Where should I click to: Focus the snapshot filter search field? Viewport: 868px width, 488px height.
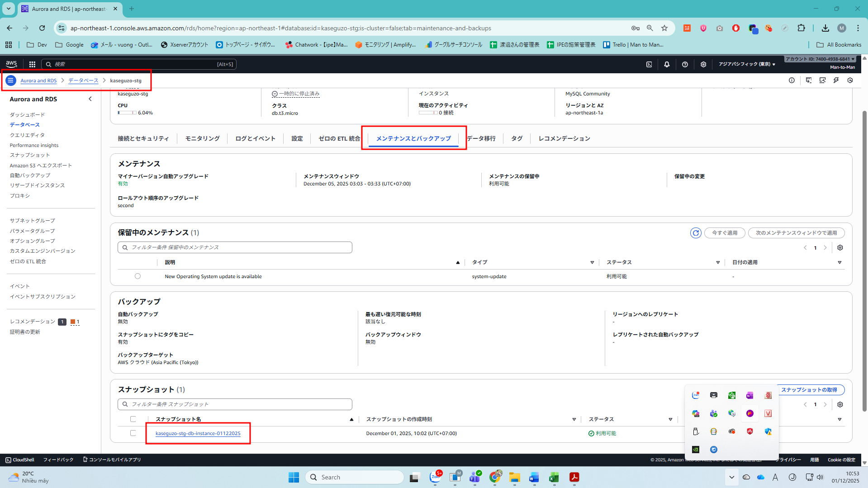pos(235,404)
